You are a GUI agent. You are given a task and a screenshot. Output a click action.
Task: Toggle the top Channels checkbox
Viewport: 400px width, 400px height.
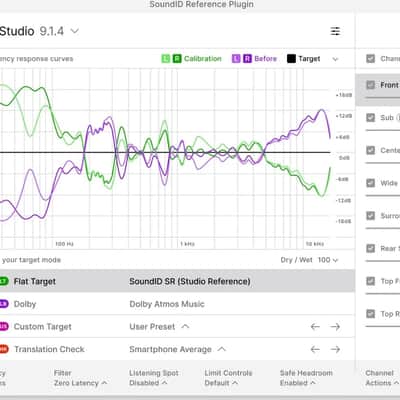(370, 59)
